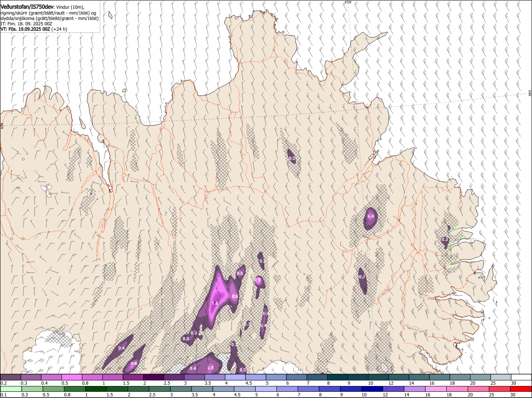Screen dimensions: 532x398
Task: Pick the dark plum 0.2–0.3 swatch on purple scale
Action: click(x=10, y=377)
